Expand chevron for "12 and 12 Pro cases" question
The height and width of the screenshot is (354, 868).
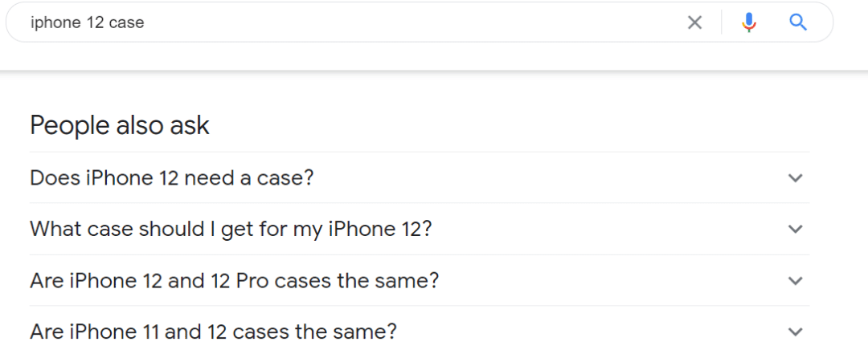(x=795, y=281)
